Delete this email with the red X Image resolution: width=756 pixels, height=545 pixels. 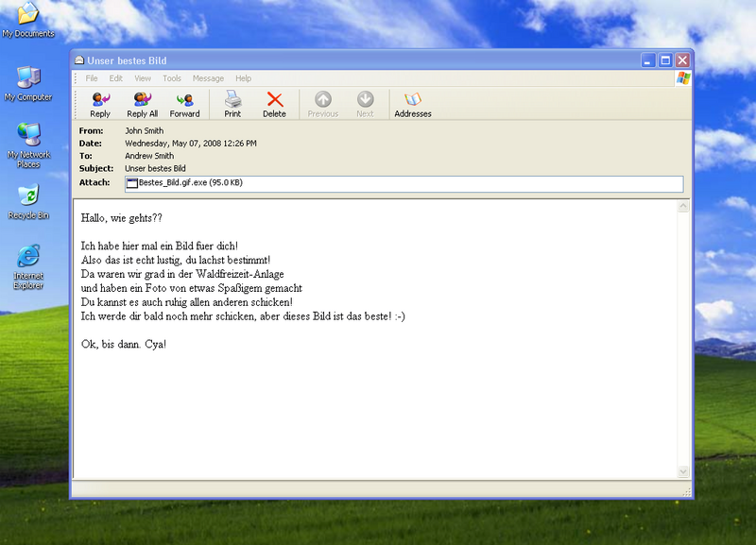[274, 105]
